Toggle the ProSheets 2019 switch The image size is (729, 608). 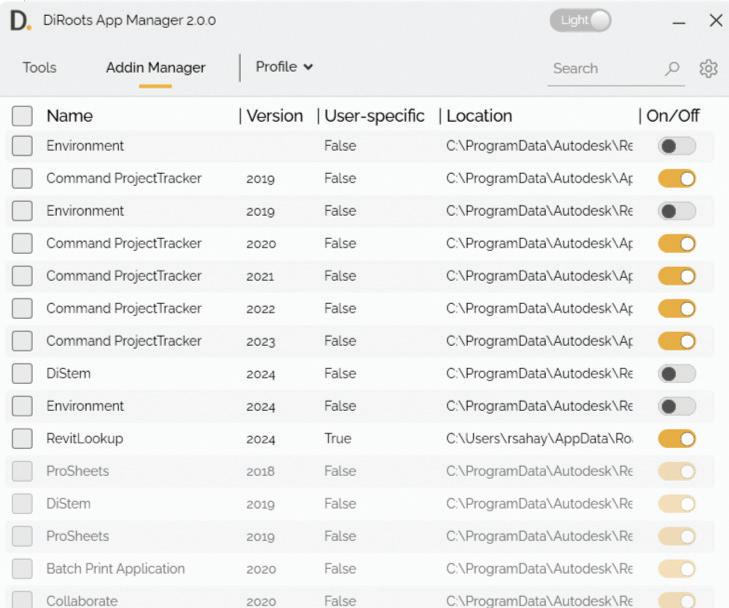click(677, 537)
